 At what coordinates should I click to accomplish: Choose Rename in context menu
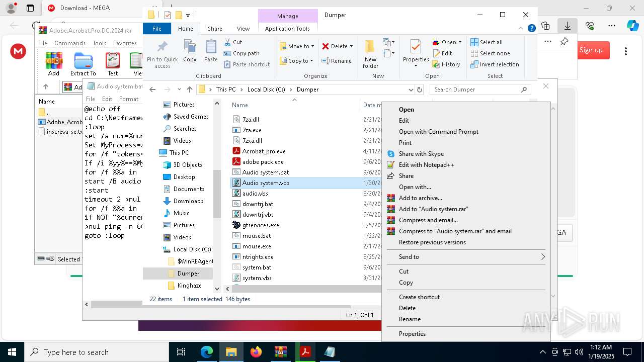click(410, 319)
